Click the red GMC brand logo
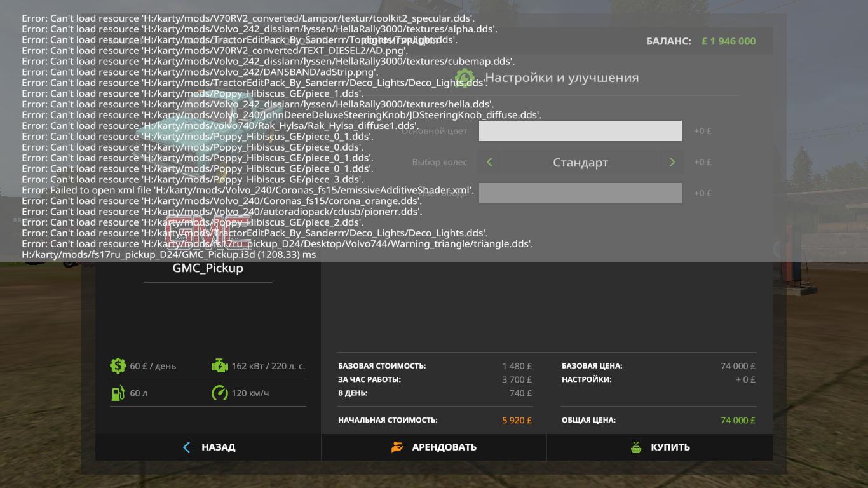Screen dimensions: 868x488 [208, 231]
